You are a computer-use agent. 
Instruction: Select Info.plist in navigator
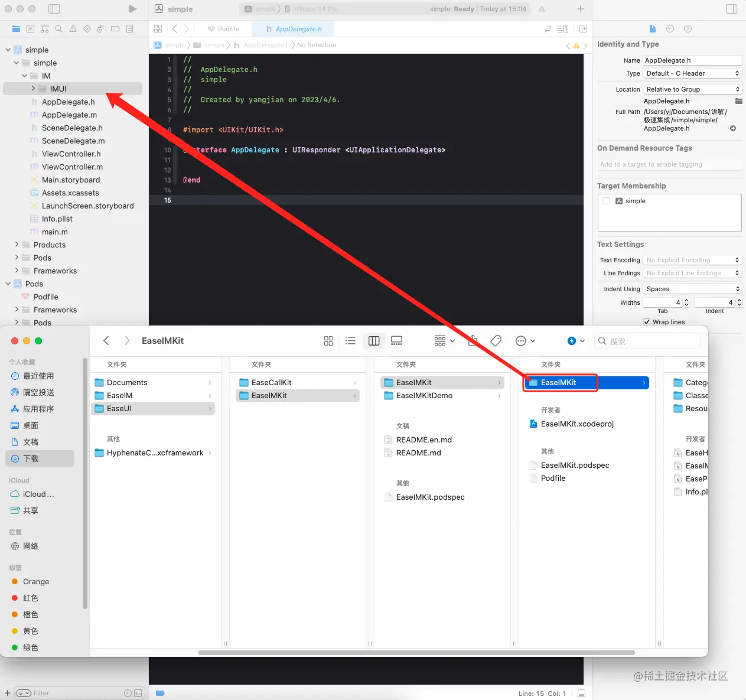click(57, 219)
